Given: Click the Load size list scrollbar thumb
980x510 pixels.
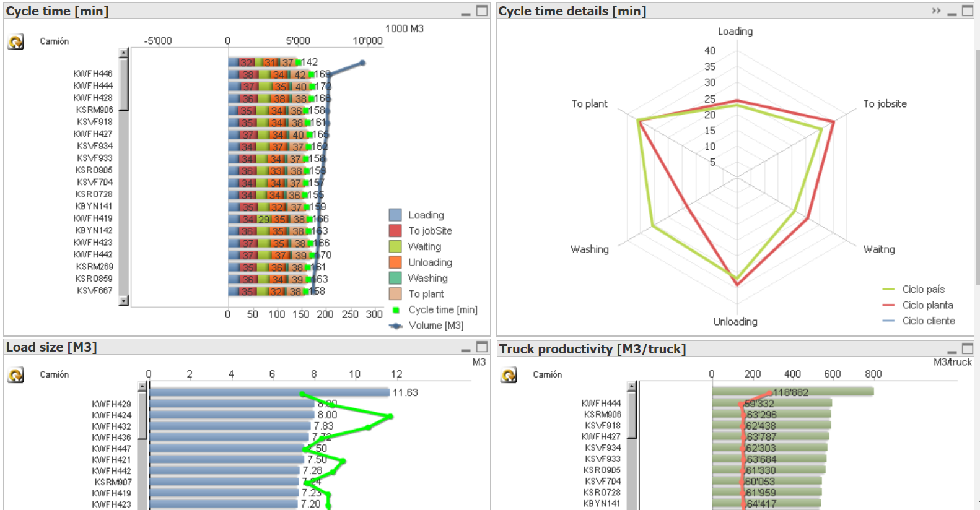Looking at the screenshot, I should point(142,415).
